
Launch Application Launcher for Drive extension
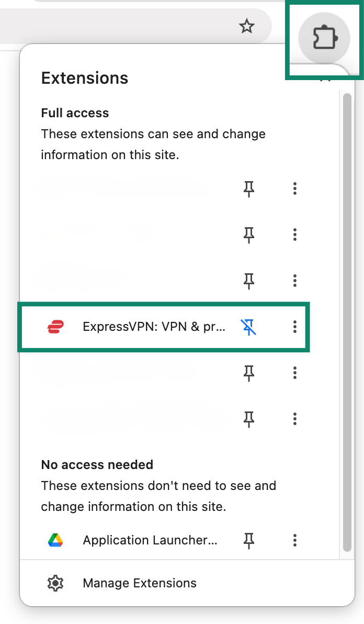pyautogui.click(x=150, y=540)
